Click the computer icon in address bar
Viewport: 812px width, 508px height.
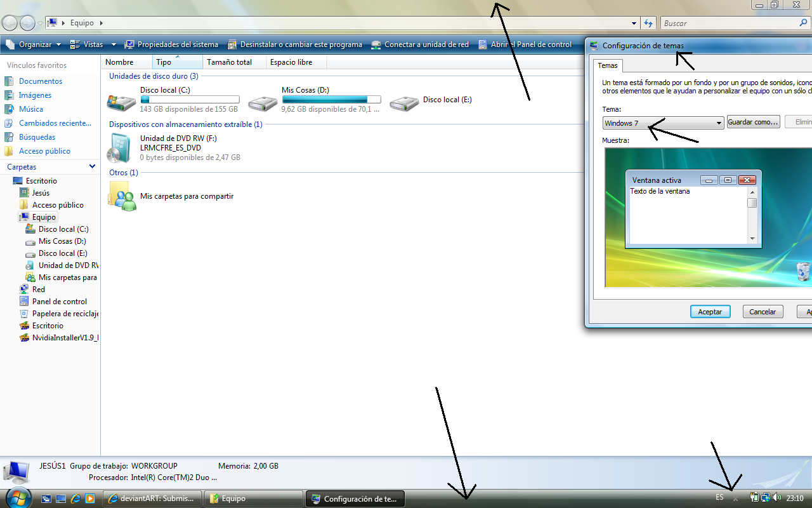53,23
